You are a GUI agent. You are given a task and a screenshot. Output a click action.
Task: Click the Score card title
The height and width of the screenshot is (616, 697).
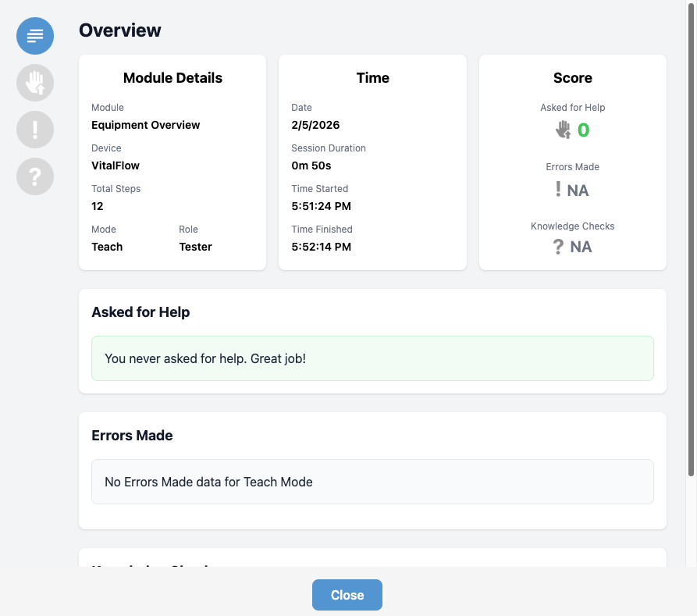pos(572,77)
